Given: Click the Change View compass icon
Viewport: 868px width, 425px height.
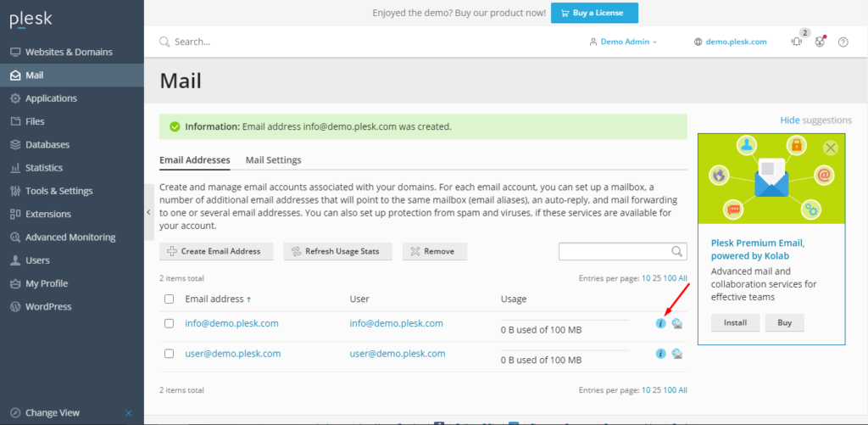Looking at the screenshot, I should coord(15,413).
